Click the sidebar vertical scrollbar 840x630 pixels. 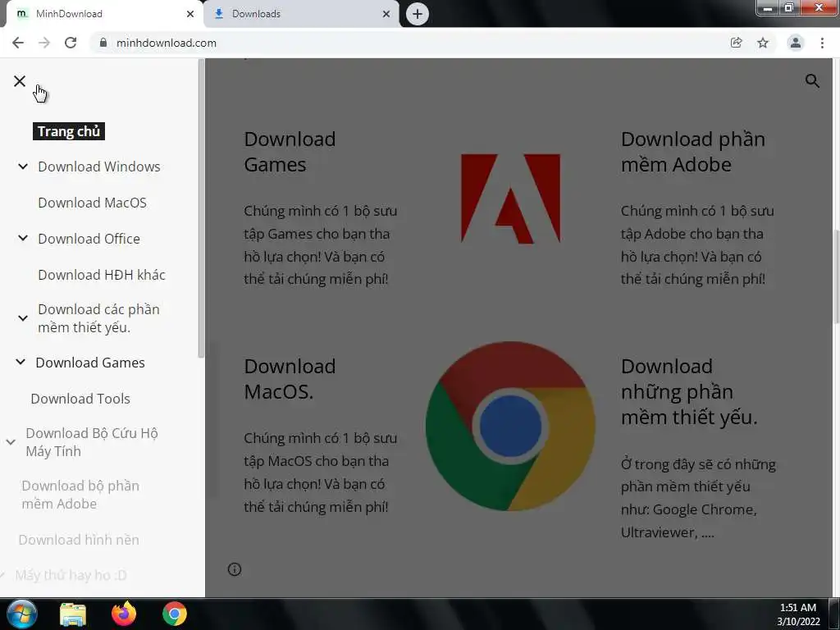coord(201,209)
